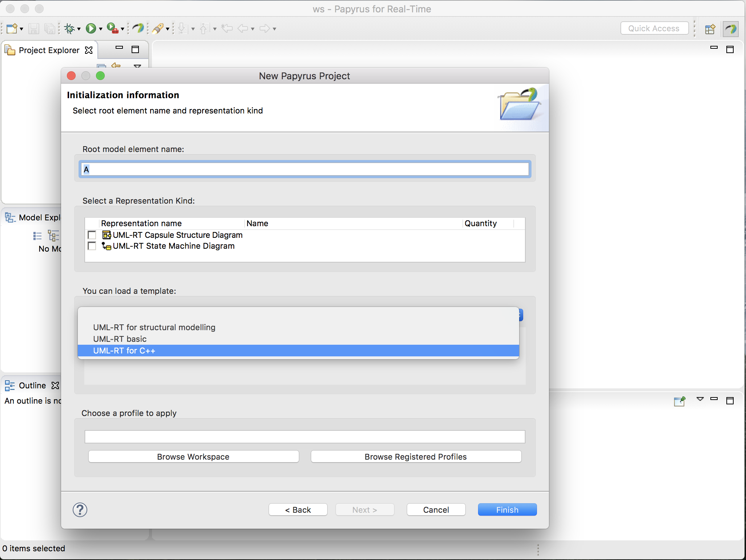
Task: Open bottom panel view menu triangle
Action: tap(700, 399)
